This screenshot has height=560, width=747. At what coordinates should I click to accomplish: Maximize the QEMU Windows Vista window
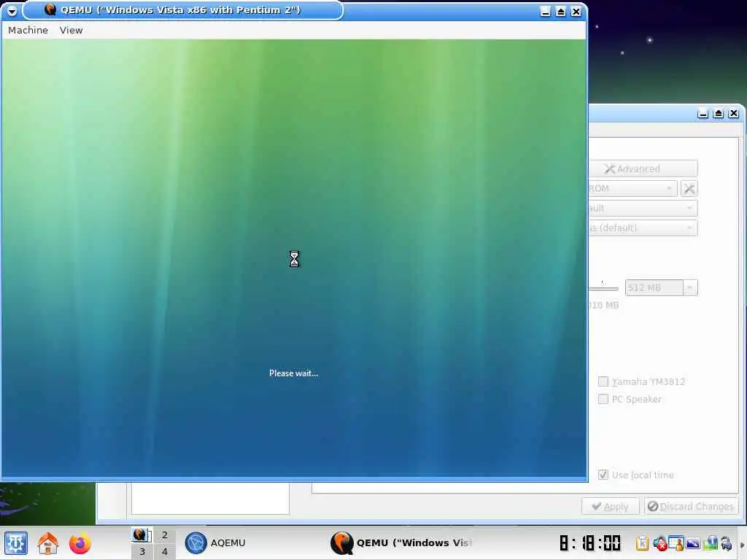point(561,12)
